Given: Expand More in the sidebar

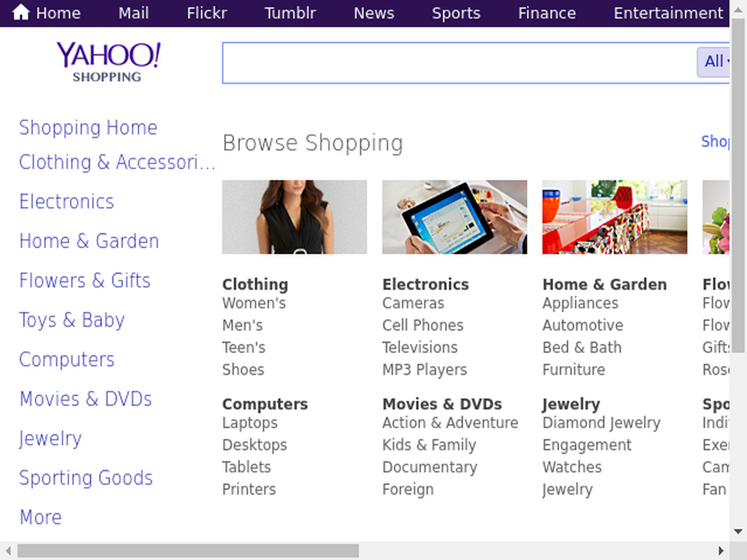Looking at the screenshot, I should pyautogui.click(x=41, y=518).
